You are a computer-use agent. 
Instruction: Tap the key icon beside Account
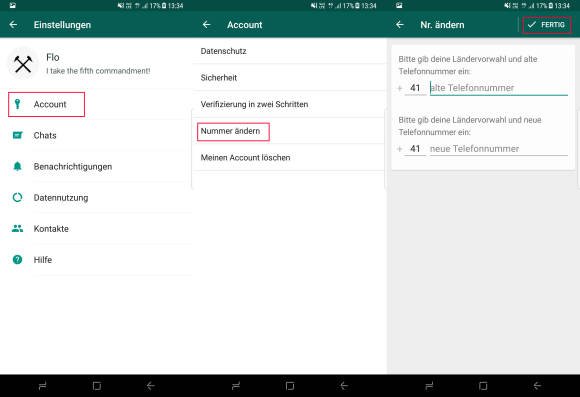pyautogui.click(x=17, y=104)
